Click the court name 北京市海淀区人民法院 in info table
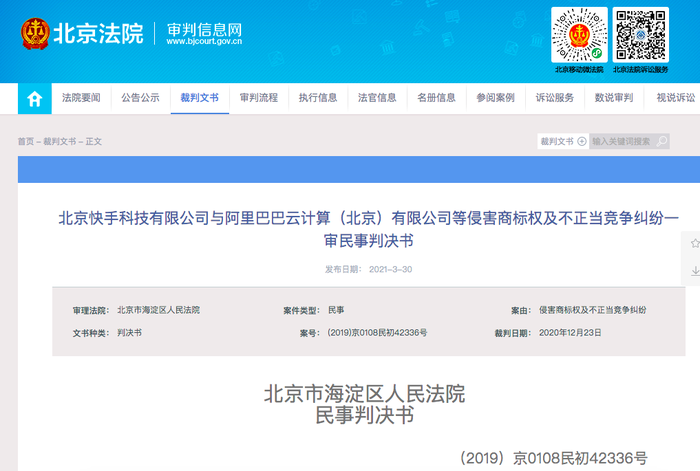Image resolution: width=700 pixels, height=471 pixels. [x=158, y=310]
